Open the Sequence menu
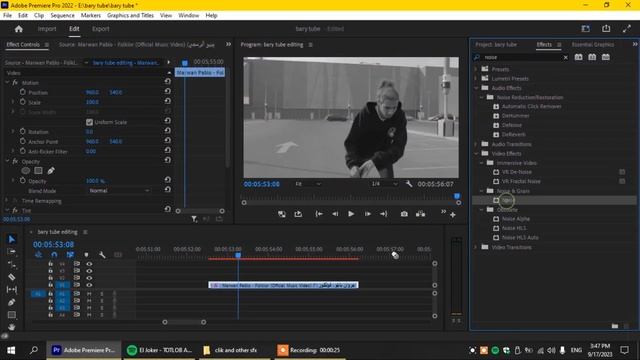 (x=62, y=16)
